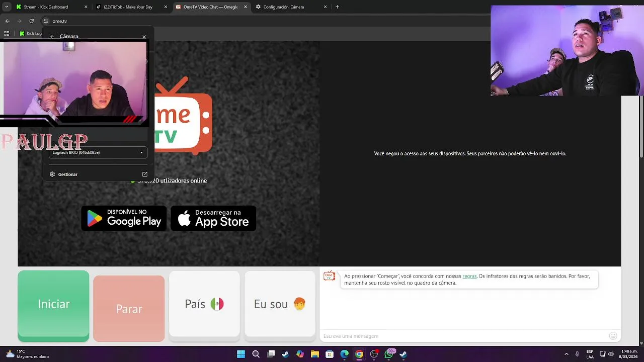Open Windows taskbar search
The image size is (644, 362).
[x=256, y=354]
